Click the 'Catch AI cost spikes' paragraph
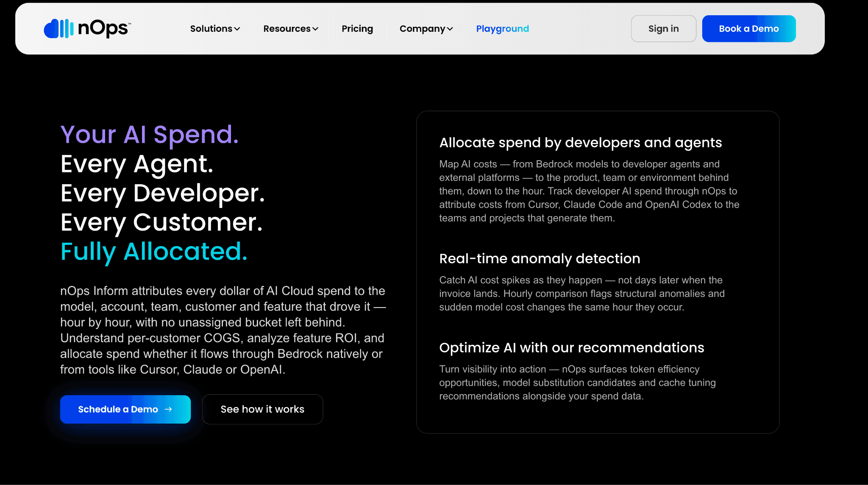The width and height of the screenshot is (868, 485). pos(582,294)
